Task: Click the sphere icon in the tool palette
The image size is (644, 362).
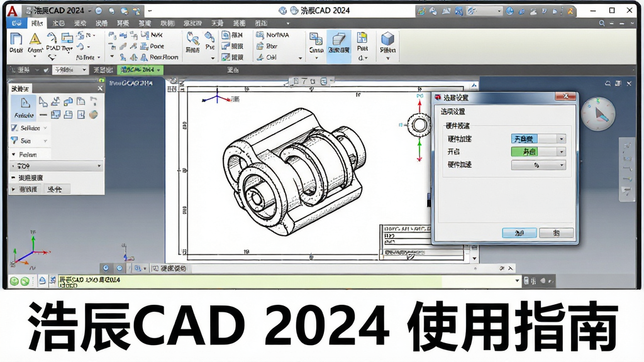Action: [x=94, y=114]
